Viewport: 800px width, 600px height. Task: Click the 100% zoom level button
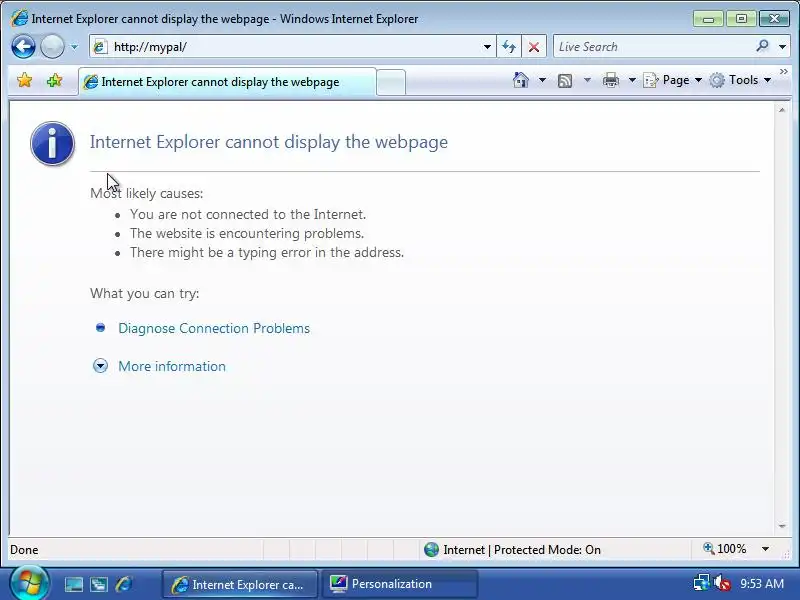pyautogui.click(x=724, y=549)
